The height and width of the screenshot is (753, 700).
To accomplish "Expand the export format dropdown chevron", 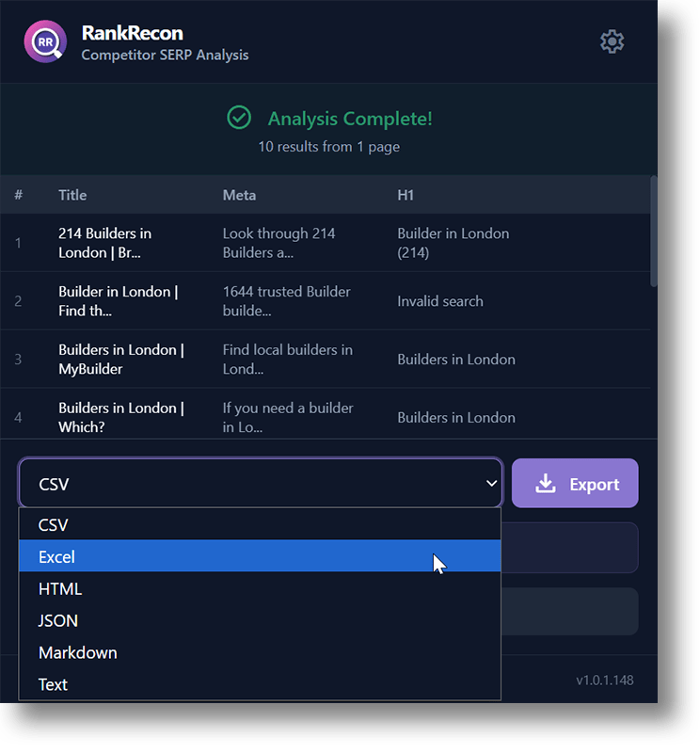I will 491,484.
